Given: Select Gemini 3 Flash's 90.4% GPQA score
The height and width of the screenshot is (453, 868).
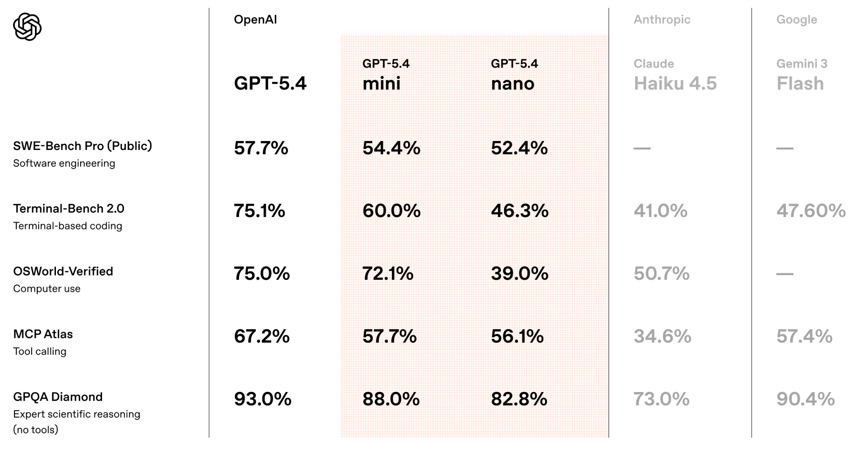Looking at the screenshot, I should [x=805, y=399].
